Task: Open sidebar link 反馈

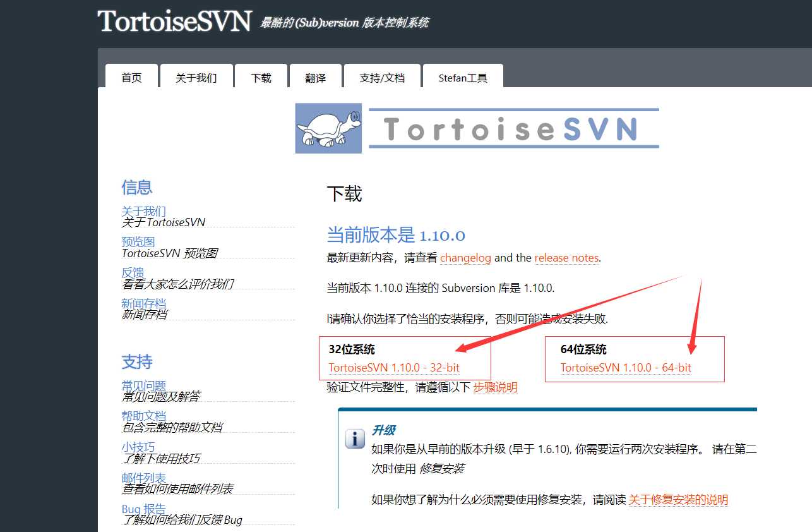Action: point(133,273)
